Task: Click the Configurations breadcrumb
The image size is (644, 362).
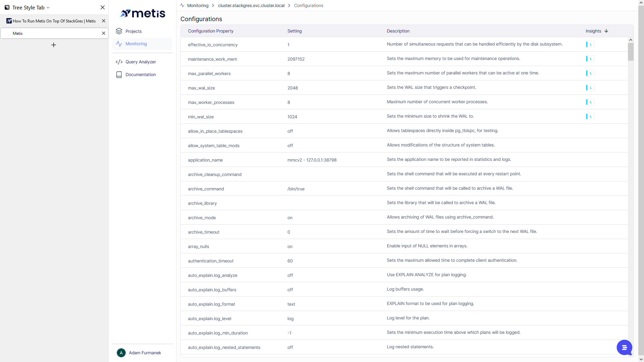Action: [309, 6]
